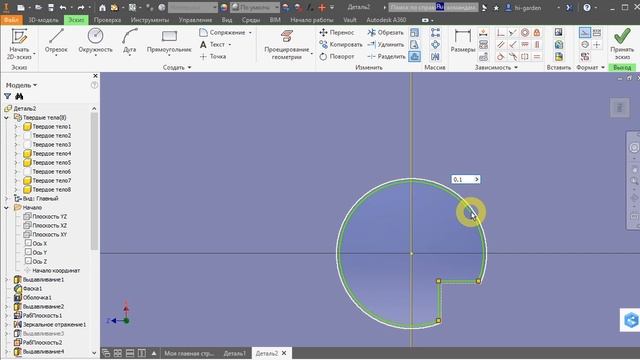Apply the fix (lock) constraint

click(537, 32)
